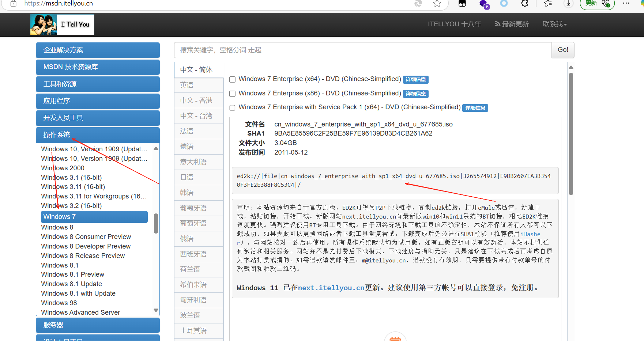Click the 更新 browser update button
The image size is (644, 341).
597,4
